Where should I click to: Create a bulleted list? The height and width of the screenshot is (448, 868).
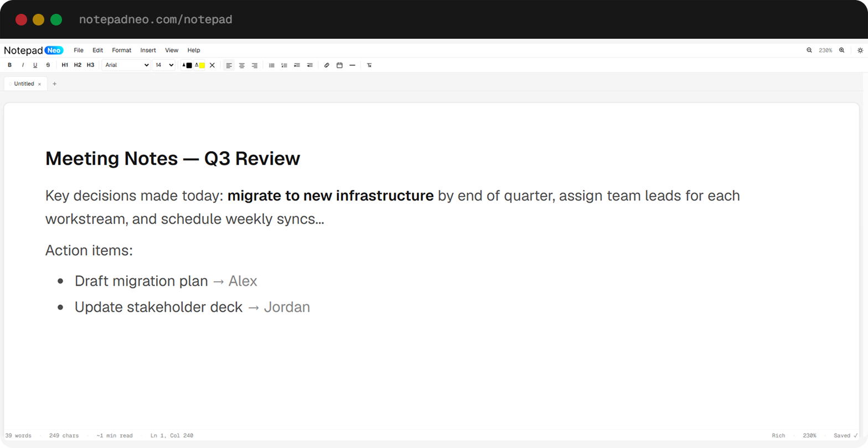[x=271, y=65]
